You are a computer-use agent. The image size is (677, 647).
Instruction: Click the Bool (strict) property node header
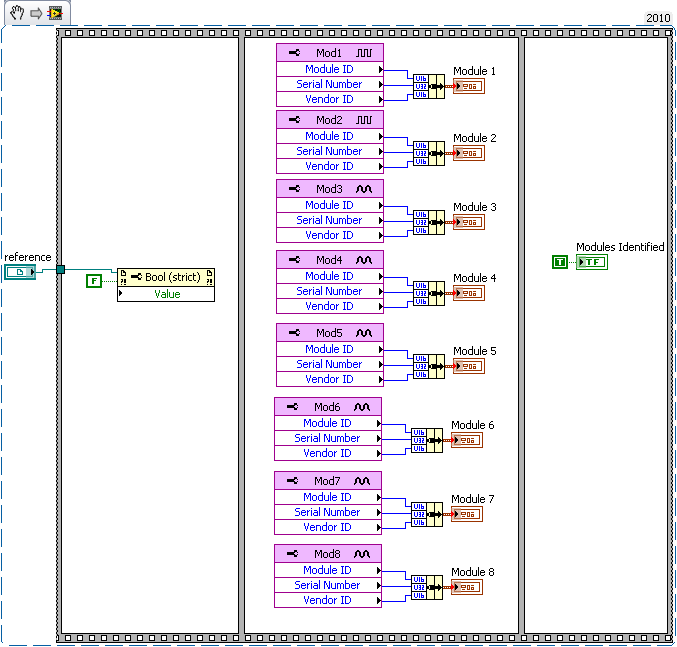[166, 277]
